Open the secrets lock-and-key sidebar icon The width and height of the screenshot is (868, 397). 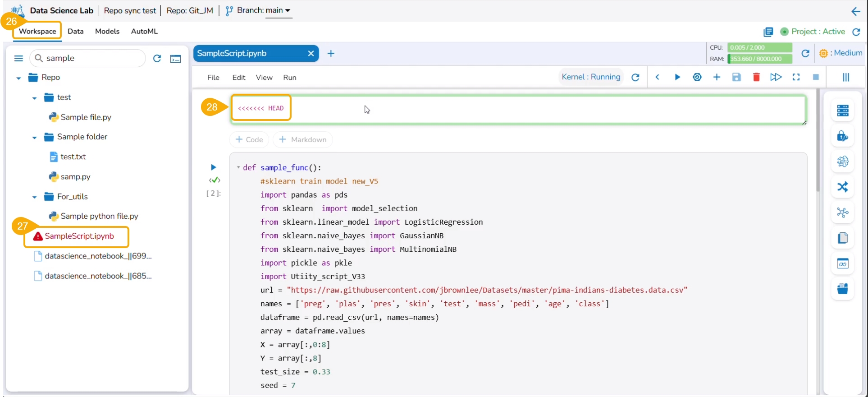(x=842, y=136)
